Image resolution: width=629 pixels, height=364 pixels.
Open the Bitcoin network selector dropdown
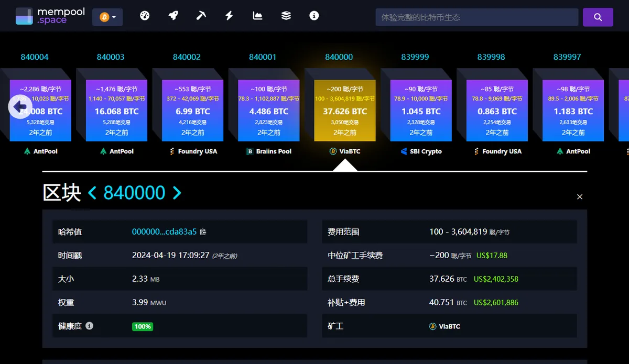[x=108, y=17]
